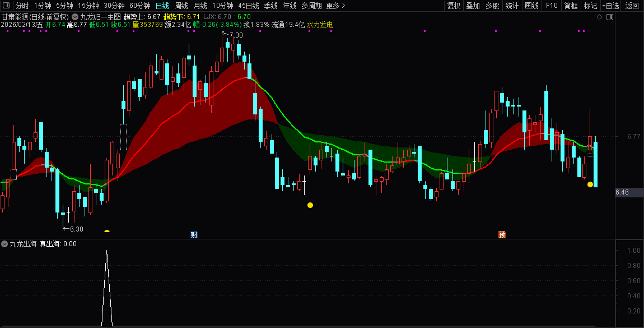644x328 pixels.
Task: Click the yellow signal dot below the 6.30 low
Action: click(107, 232)
